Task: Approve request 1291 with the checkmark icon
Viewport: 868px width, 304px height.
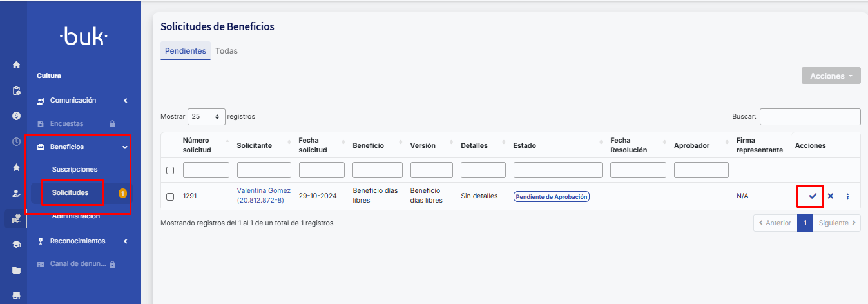Action: pos(812,196)
